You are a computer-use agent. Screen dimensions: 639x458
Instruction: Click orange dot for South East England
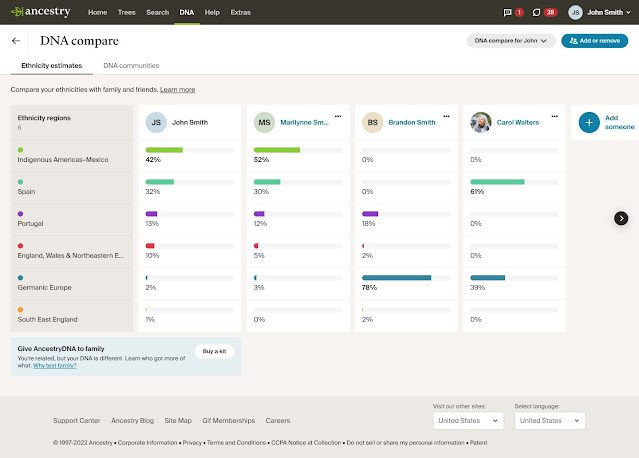(x=20, y=310)
